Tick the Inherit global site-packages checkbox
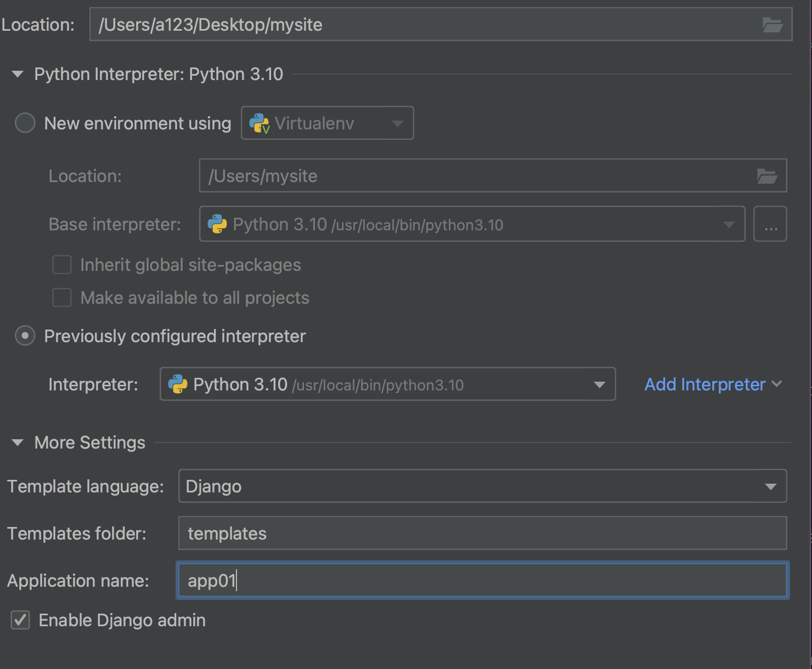Viewport: 812px width, 669px height. coord(62,265)
